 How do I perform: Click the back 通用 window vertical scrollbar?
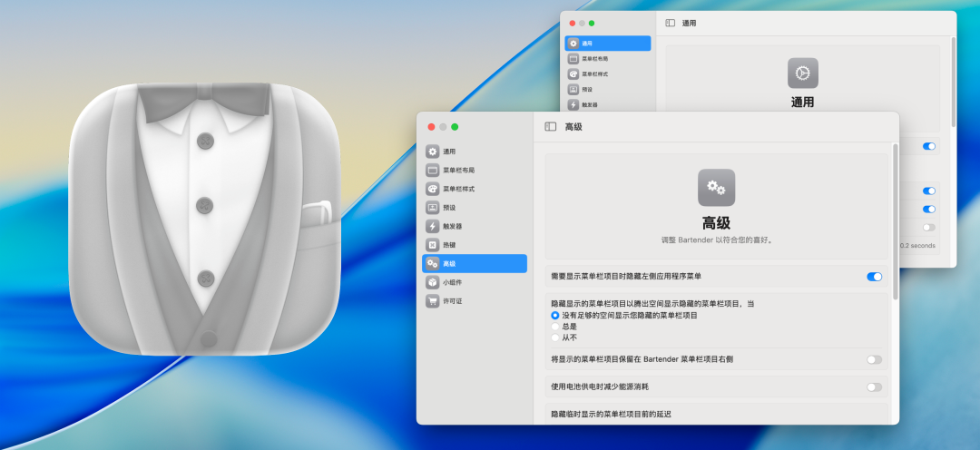pos(953,82)
